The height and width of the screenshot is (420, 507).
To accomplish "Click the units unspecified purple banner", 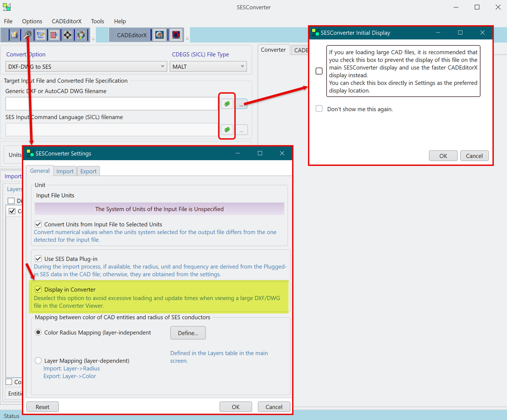I will coord(159,209).
